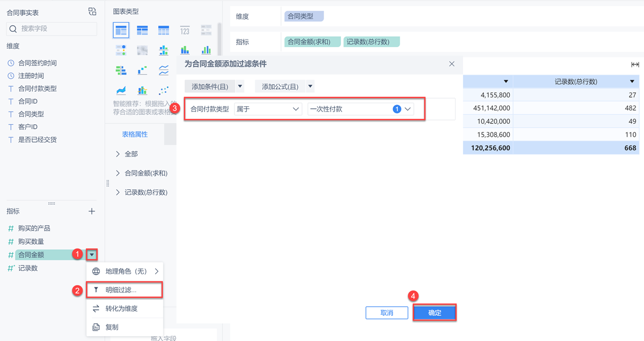Image resolution: width=644 pixels, height=341 pixels.
Task: Choose the greyed color table chart type
Action: (206, 30)
